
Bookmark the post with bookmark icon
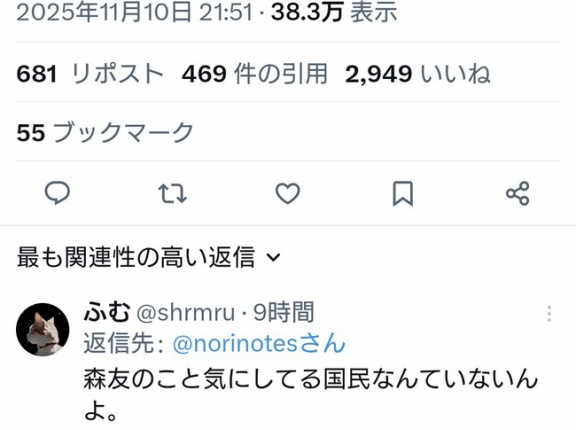[x=403, y=193]
